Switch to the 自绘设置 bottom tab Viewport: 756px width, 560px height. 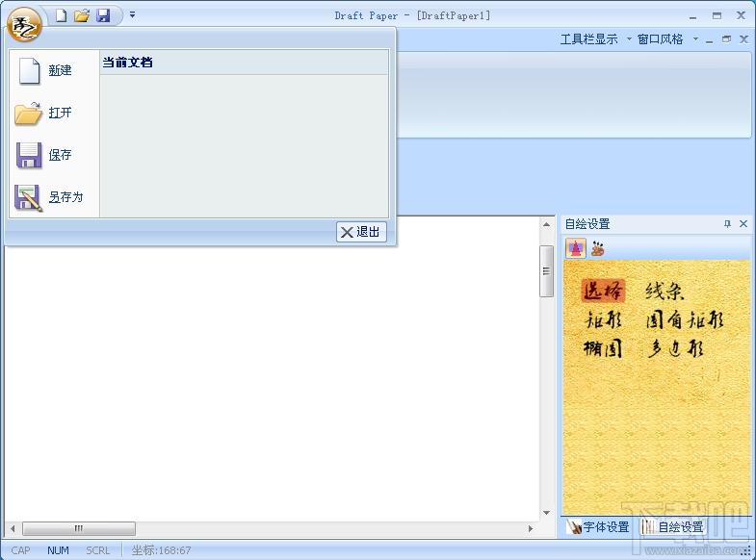[x=673, y=526]
